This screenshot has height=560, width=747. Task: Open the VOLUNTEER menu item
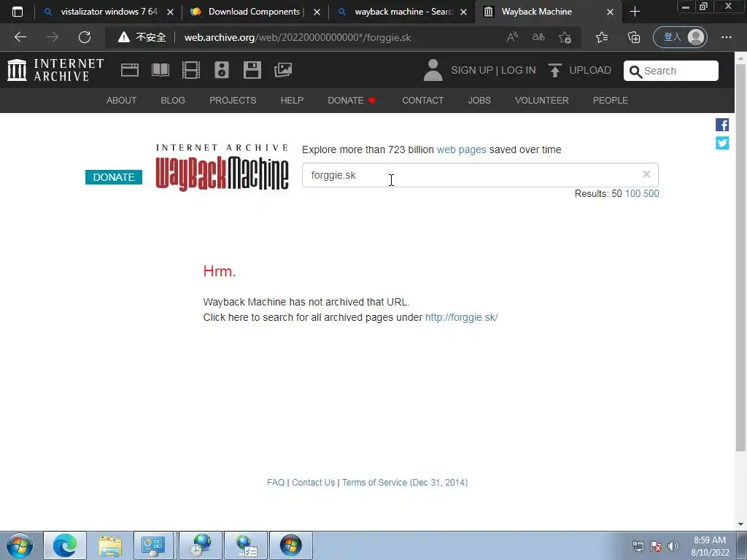[542, 101]
